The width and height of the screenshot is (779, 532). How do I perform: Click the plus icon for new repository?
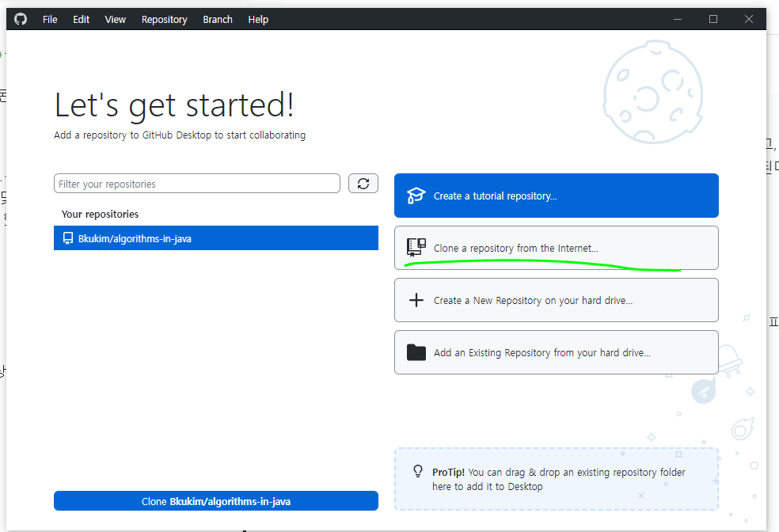416,300
